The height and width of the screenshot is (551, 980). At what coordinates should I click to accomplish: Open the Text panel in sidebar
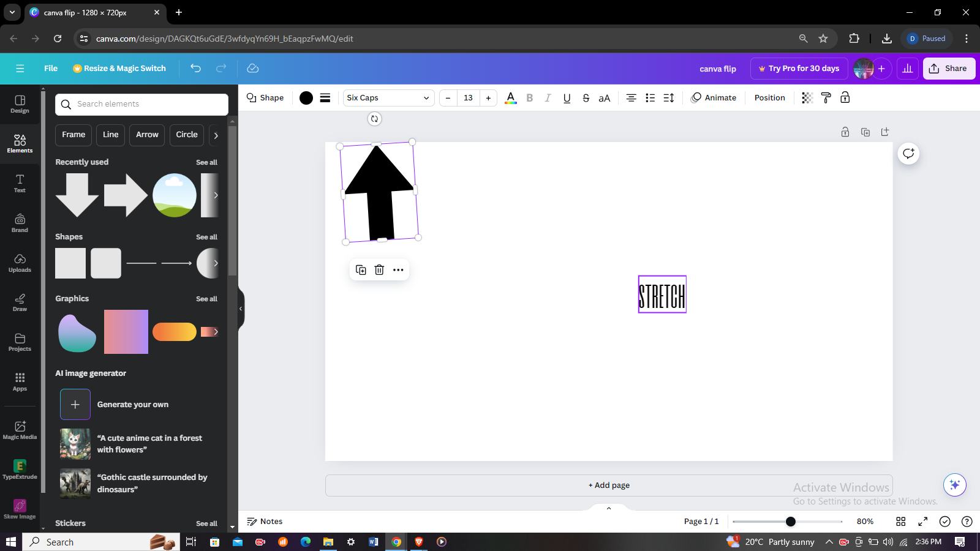[x=20, y=184]
